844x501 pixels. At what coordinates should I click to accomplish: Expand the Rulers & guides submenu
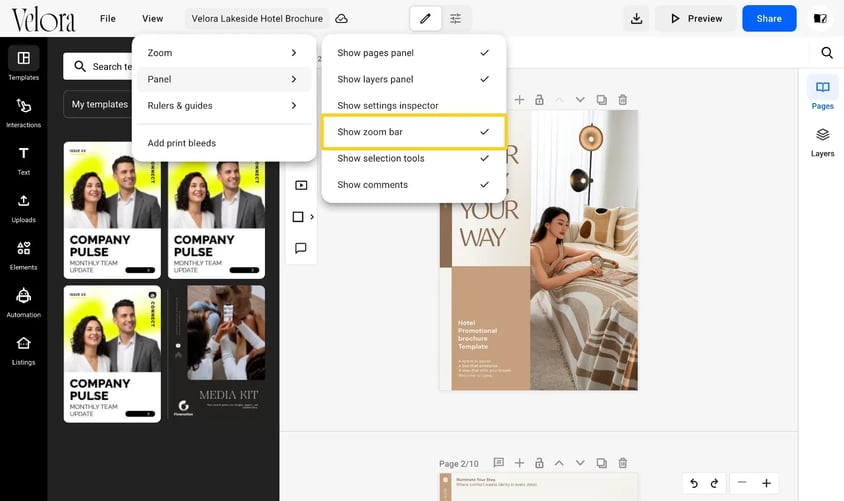pos(224,105)
